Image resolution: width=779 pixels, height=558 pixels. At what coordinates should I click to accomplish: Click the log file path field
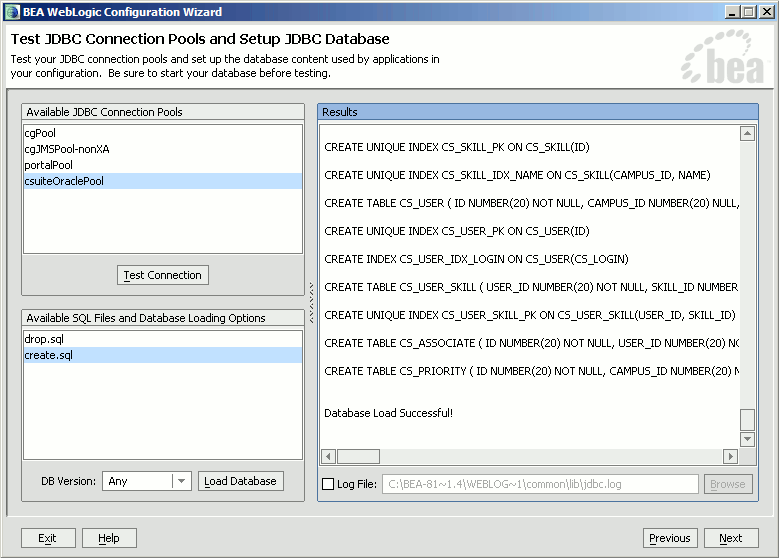pos(540,484)
